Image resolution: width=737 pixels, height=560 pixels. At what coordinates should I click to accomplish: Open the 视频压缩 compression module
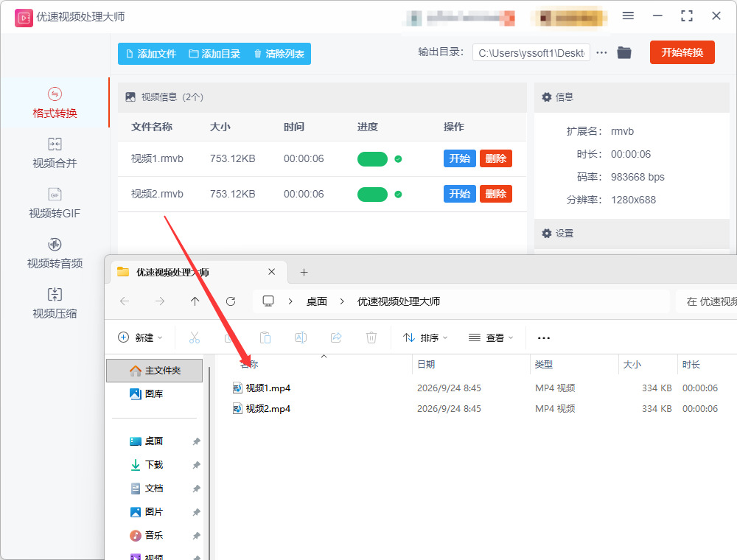point(55,304)
